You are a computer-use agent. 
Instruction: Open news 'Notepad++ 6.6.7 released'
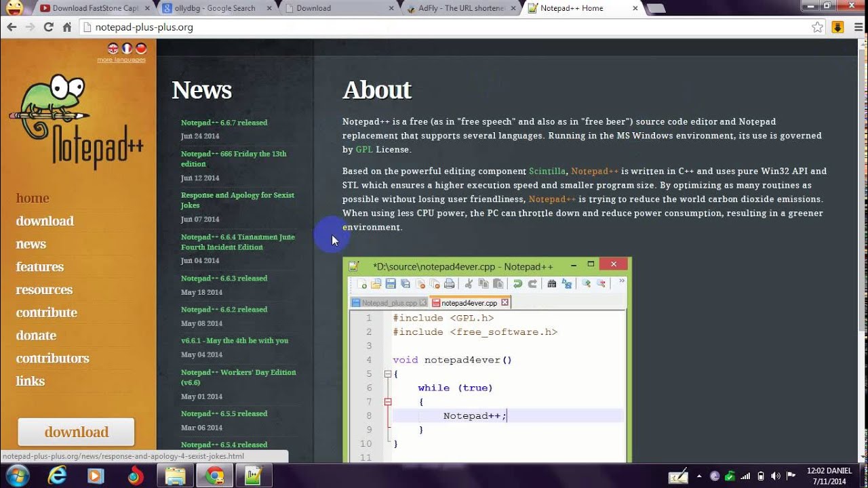point(224,123)
